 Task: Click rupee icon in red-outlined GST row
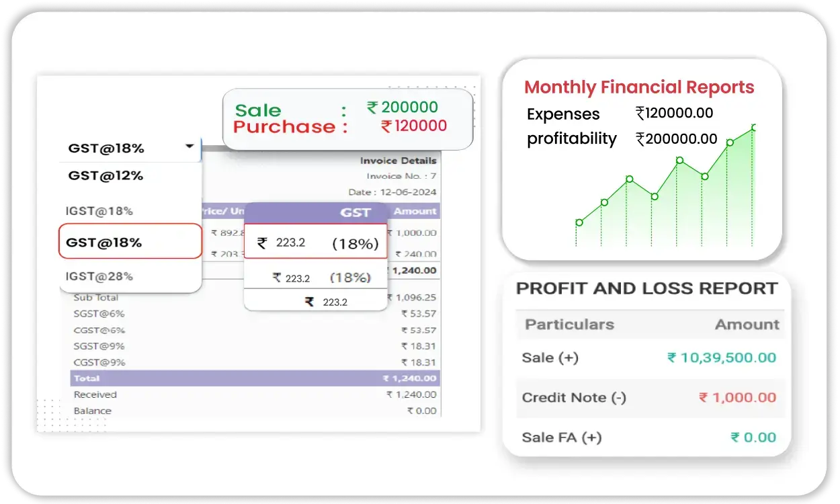pyautogui.click(x=262, y=243)
